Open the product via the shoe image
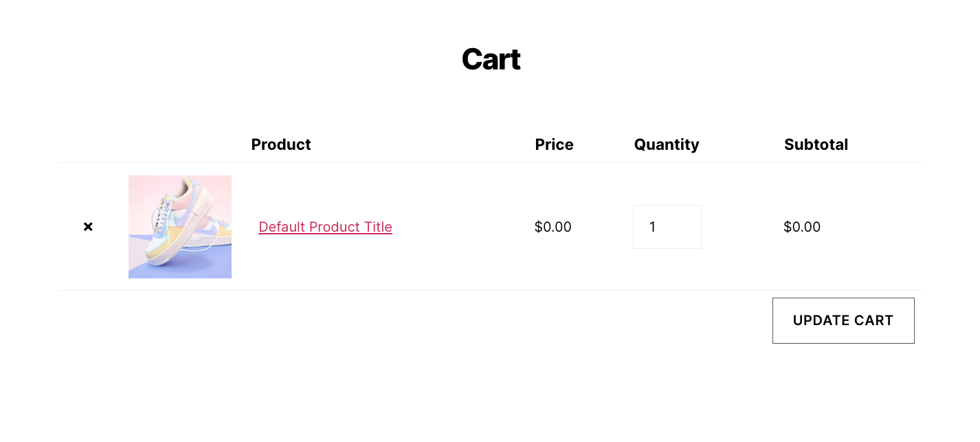The image size is (980, 442). click(x=180, y=227)
